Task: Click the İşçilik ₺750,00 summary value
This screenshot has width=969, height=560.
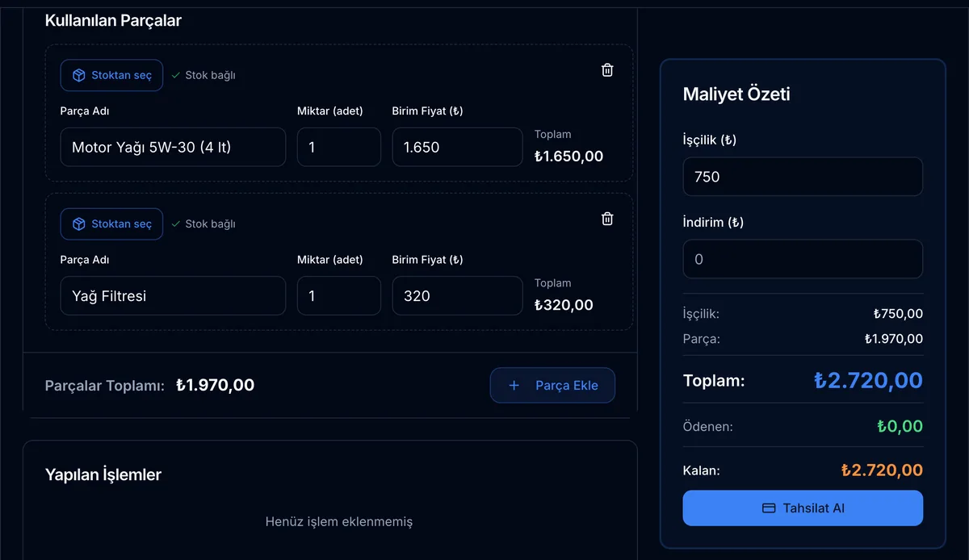Action: point(898,314)
